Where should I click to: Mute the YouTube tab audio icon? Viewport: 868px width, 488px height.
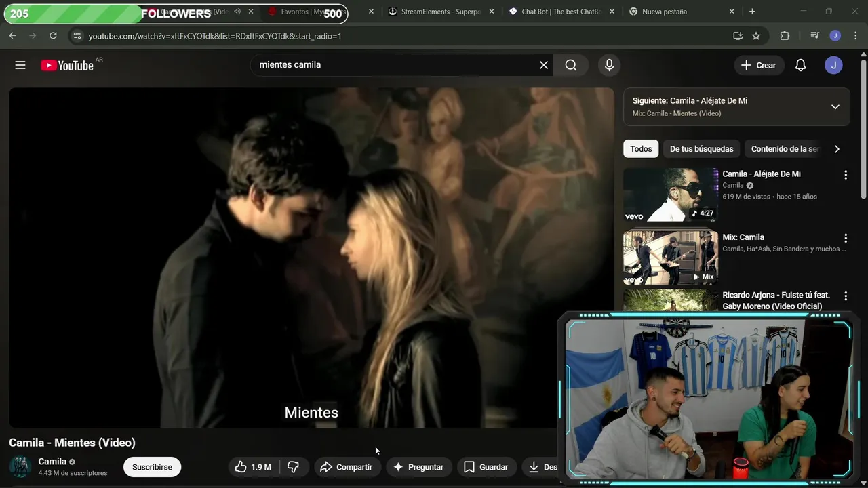237,12
